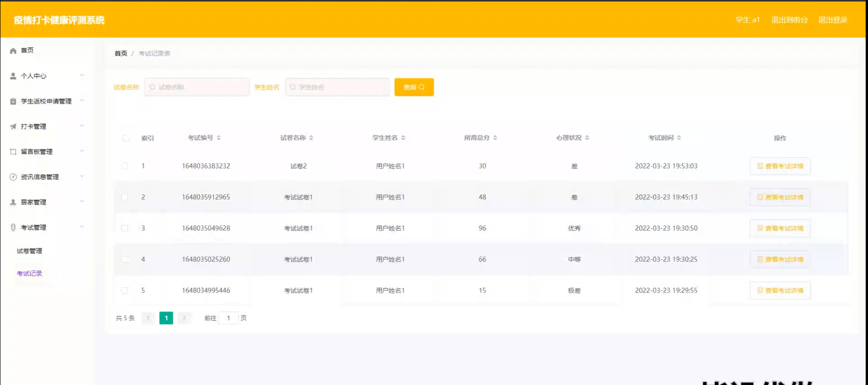
Task: Click the 中等 status cell
Action: click(574, 259)
